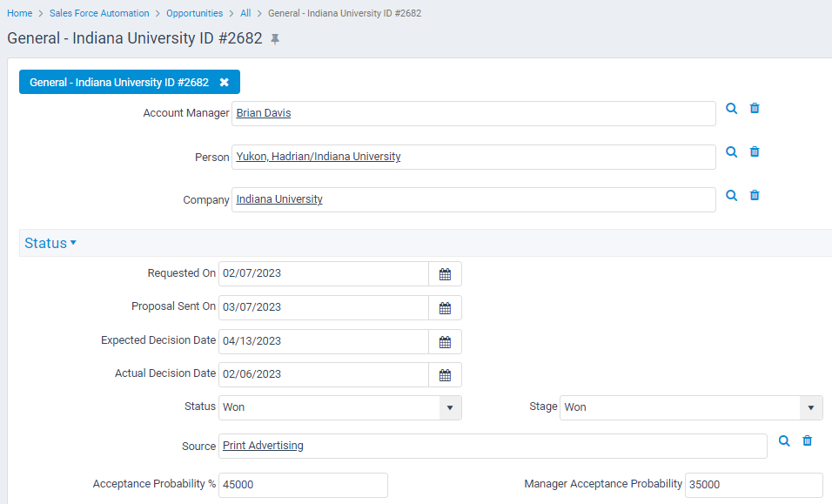Screen dimensions: 832x504
Task: Open calendar for Requested On date
Action: click(445, 273)
